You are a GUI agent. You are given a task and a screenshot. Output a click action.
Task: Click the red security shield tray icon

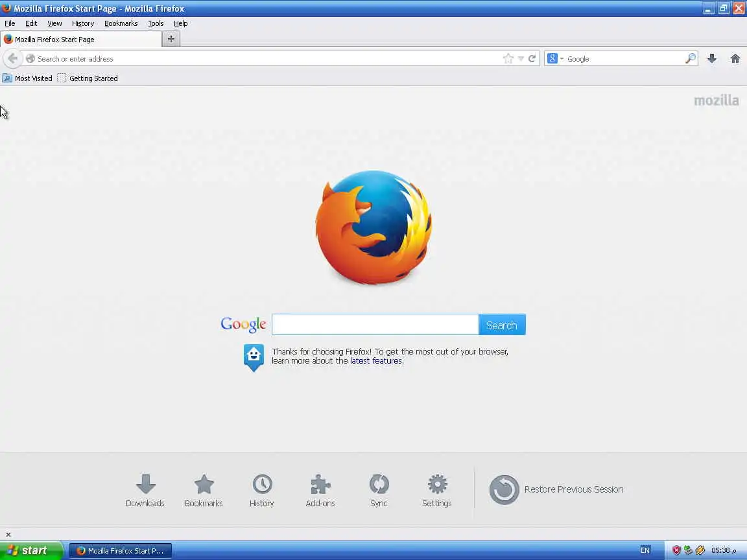676,550
